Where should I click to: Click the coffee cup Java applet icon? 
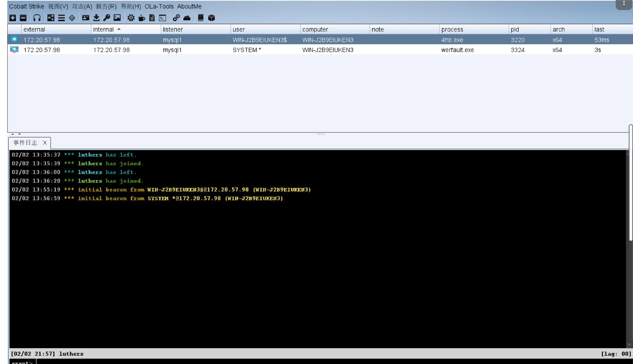(142, 18)
